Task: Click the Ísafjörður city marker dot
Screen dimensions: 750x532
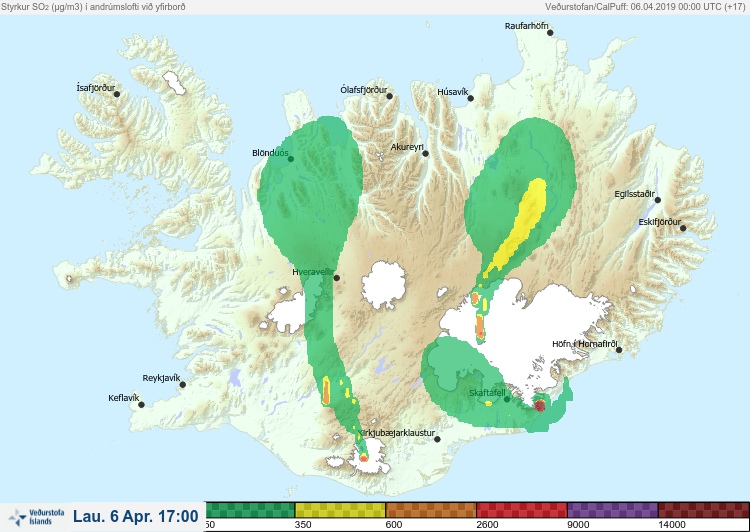Action: coord(117,94)
